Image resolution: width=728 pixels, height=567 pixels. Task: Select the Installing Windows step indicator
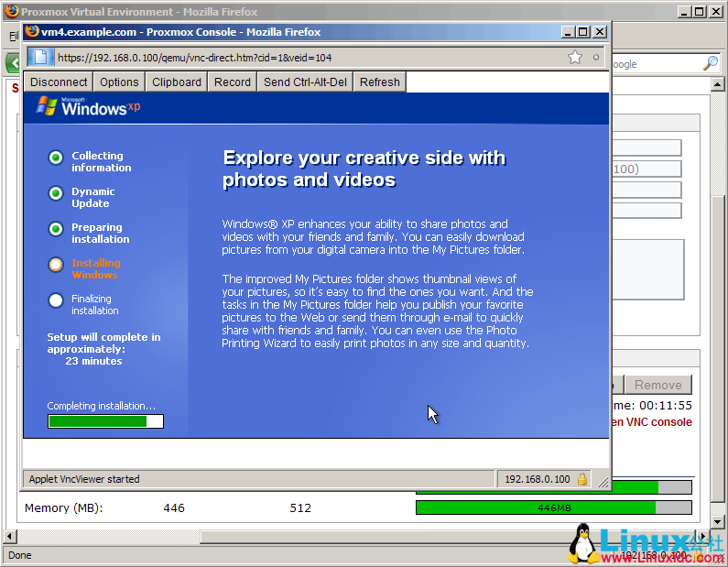pos(56,265)
